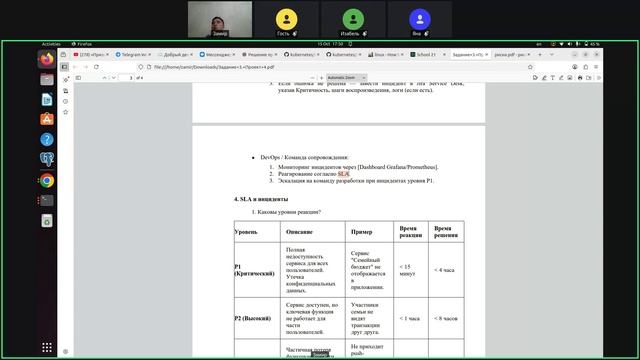Click highlighted SLA word in document
This screenshot has width=640, height=360.
tap(344, 174)
